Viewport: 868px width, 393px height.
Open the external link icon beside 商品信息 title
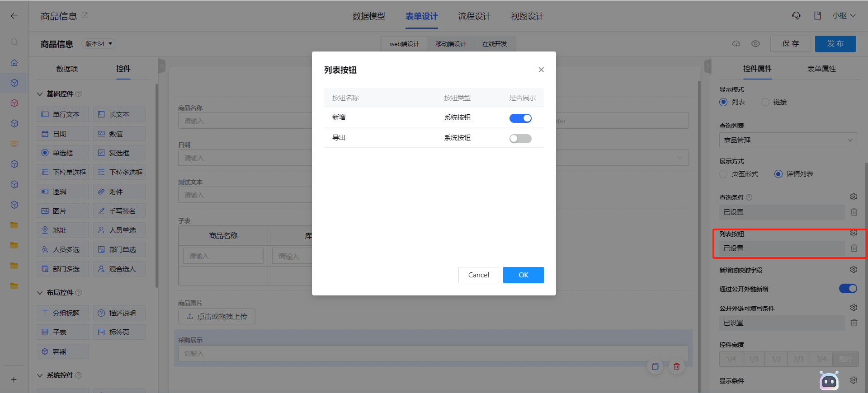(85, 15)
